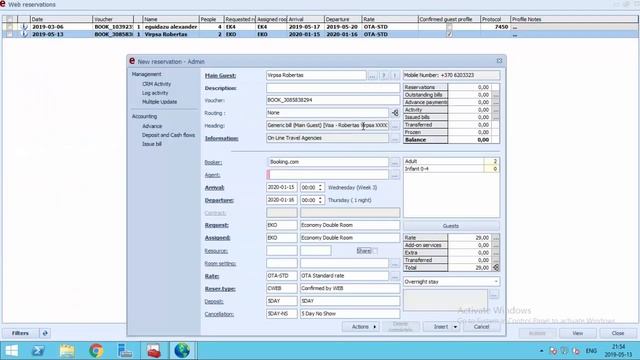Adjust the Departure time spinner
Viewport: 640px width, 360px height.
(320, 200)
